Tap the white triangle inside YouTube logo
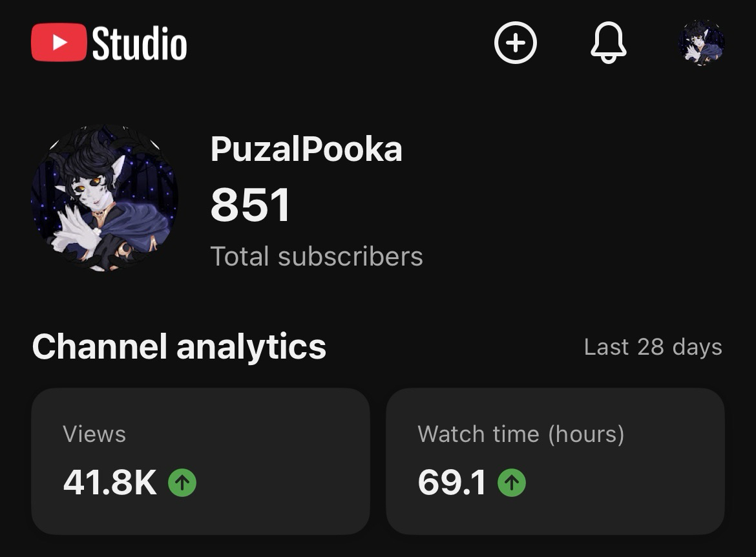 (59, 43)
